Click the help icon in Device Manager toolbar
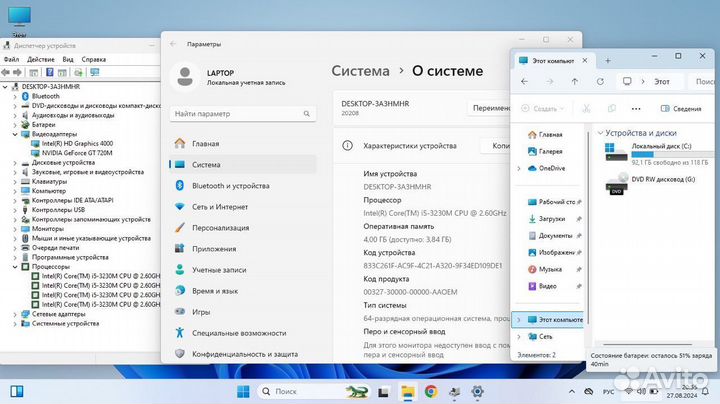Screen dimensions: 720x404 click(50, 72)
